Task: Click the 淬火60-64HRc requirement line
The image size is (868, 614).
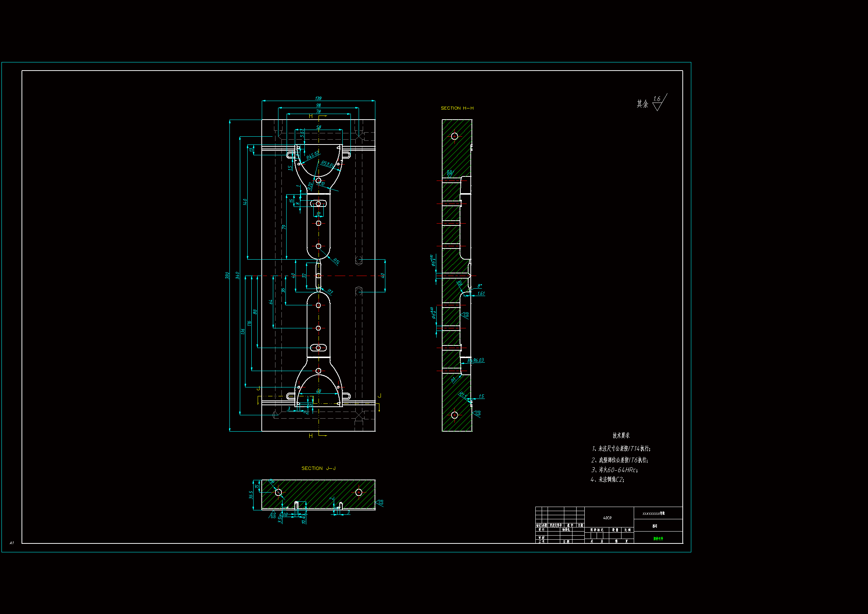Action: click(615, 470)
